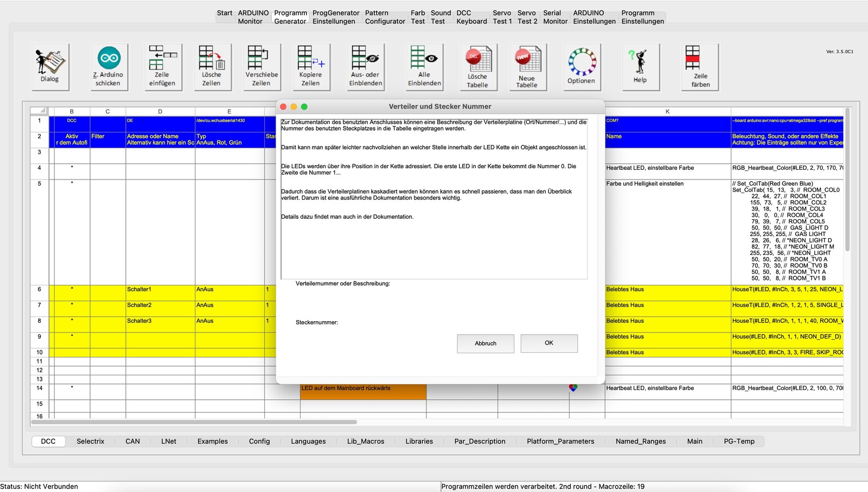Select the Verschiebe Zeilen icon
The width and height of the screenshot is (868, 492).
[x=261, y=66]
